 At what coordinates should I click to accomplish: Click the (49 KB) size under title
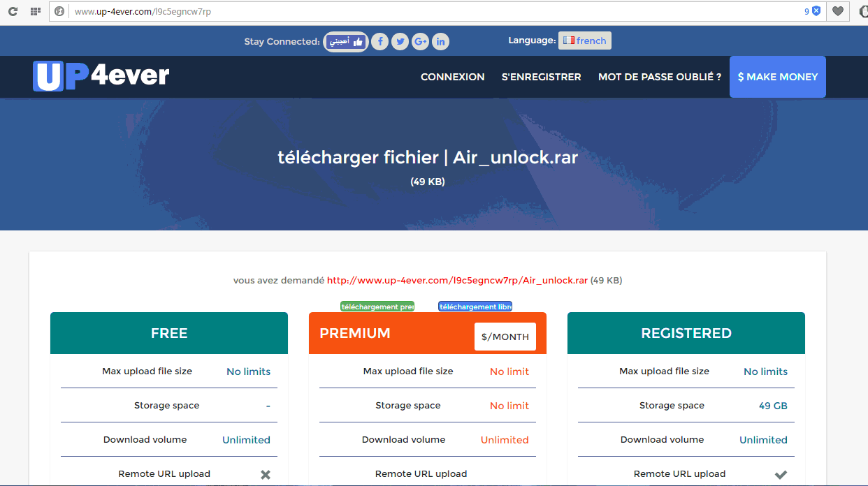[x=428, y=182]
